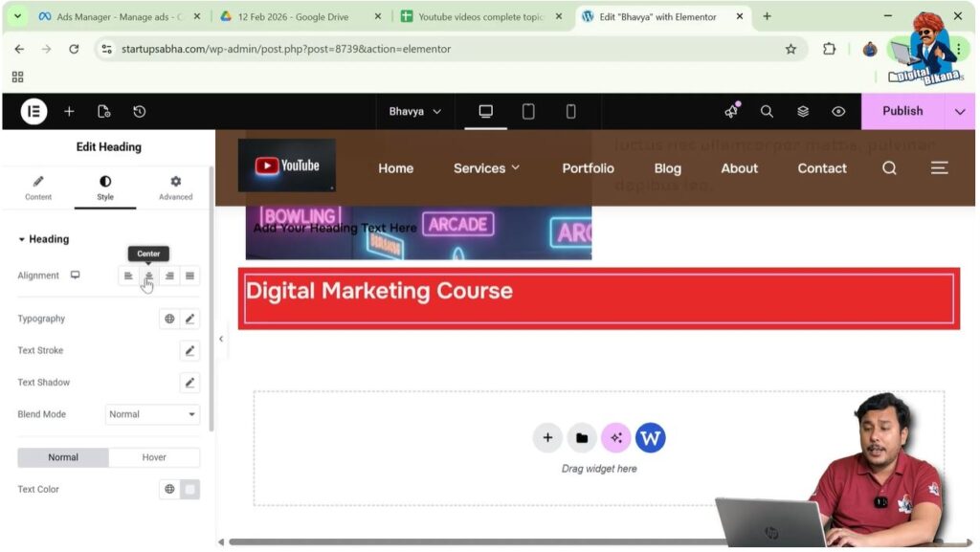Edit Typography with the pencil icon

(190, 319)
